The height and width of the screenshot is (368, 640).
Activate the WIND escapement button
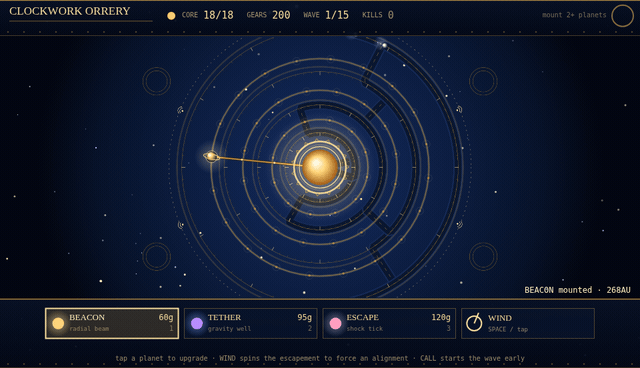tap(528, 323)
